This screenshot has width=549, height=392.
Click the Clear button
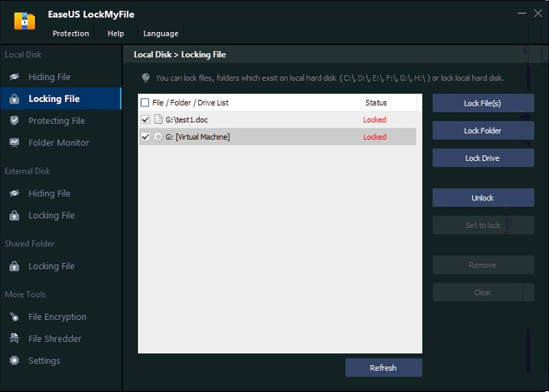(x=483, y=292)
